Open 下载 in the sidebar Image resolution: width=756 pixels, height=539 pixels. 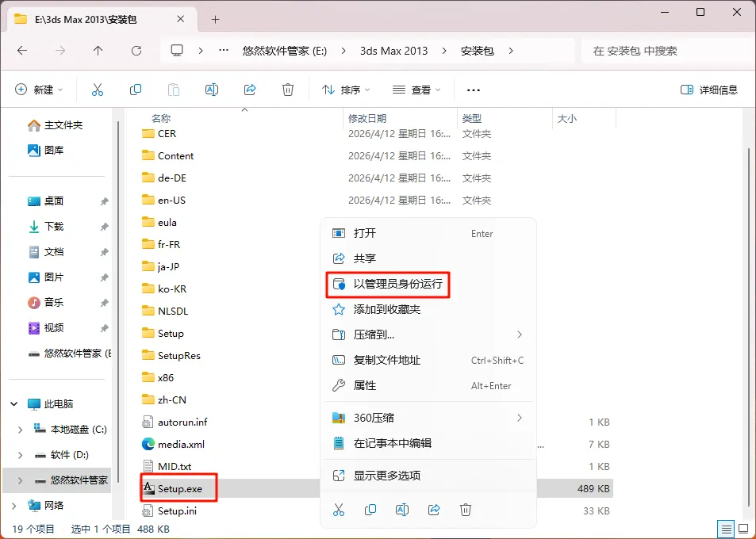point(46,227)
